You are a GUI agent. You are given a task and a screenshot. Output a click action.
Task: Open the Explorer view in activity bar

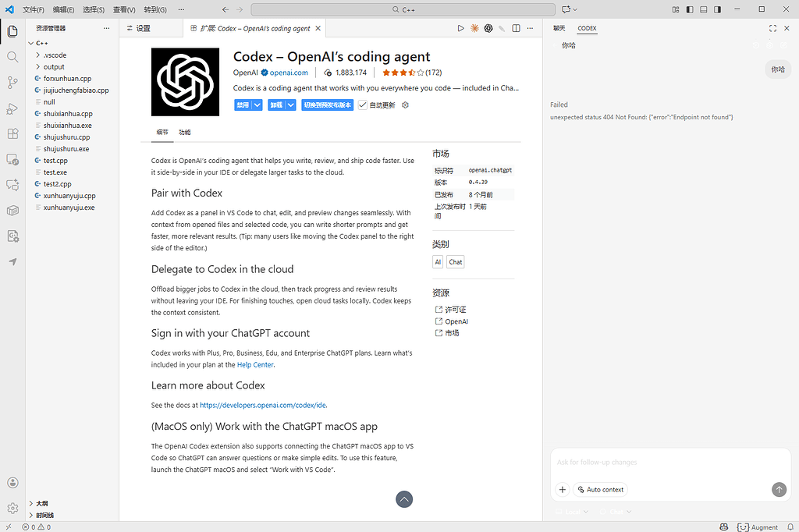point(12,32)
